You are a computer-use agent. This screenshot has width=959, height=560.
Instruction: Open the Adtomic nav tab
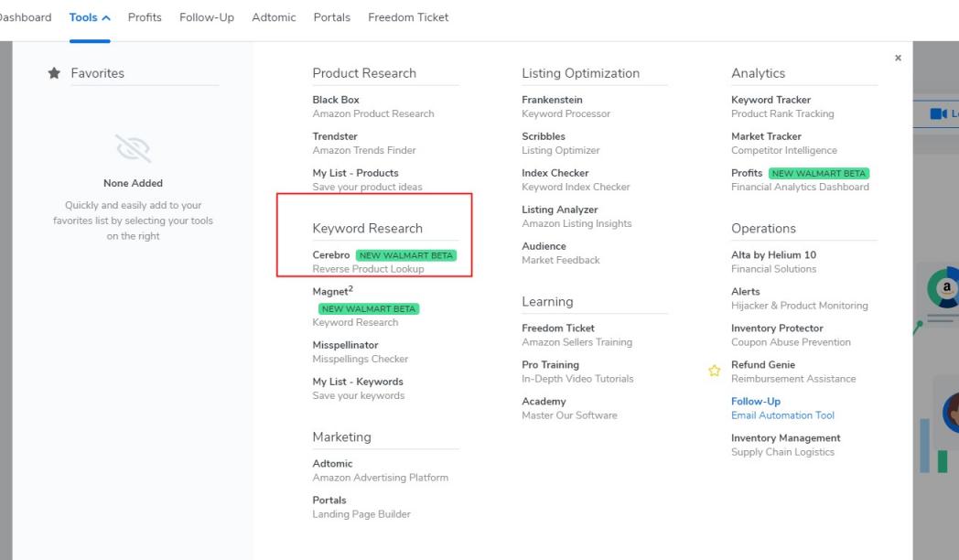tap(274, 17)
